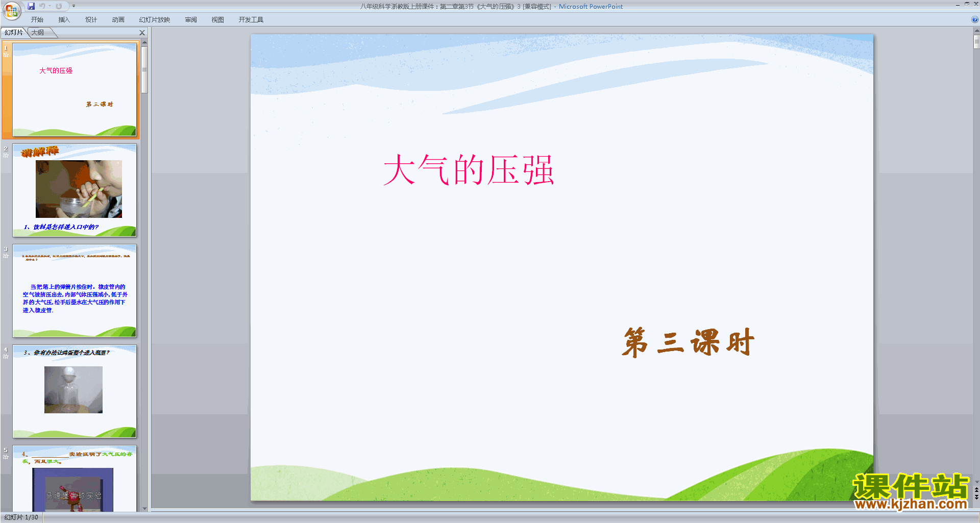Click the Undo icon
The width and height of the screenshot is (980, 523).
[x=42, y=6]
